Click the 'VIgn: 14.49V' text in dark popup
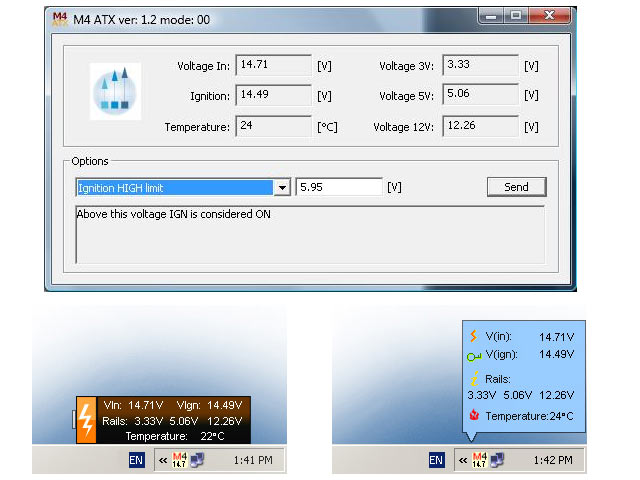The height and width of the screenshot is (480, 640). tap(209, 405)
